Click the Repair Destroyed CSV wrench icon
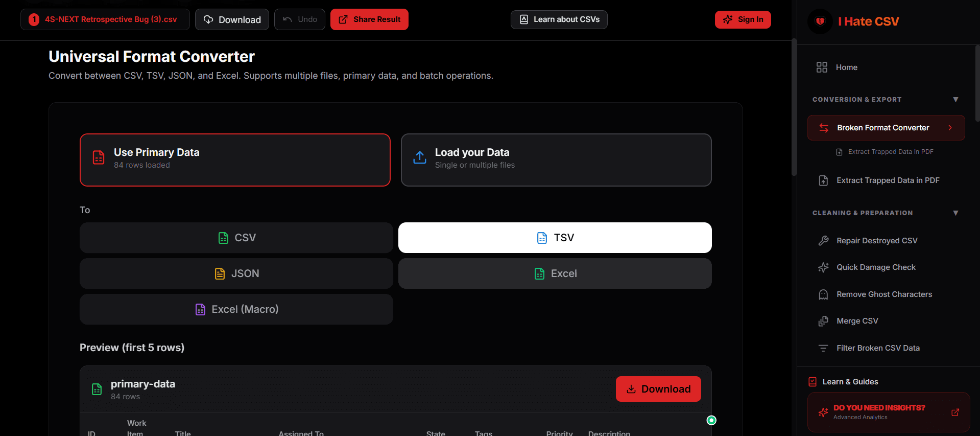Image resolution: width=980 pixels, height=436 pixels. [823, 241]
